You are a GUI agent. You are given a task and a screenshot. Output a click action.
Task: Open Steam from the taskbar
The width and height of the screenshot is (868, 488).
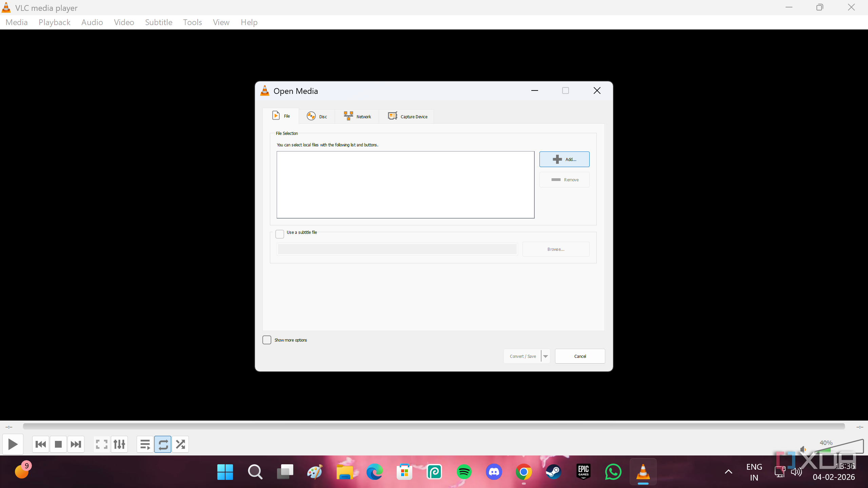click(553, 472)
